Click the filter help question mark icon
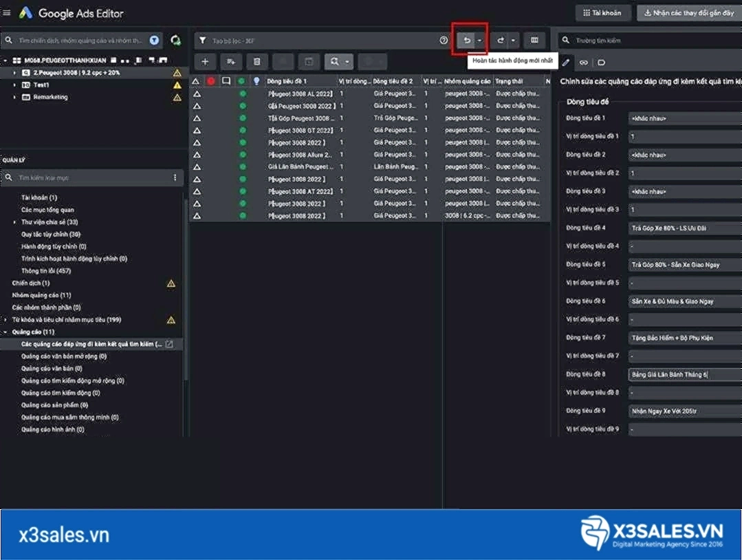The image size is (742, 560). pyautogui.click(x=444, y=40)
